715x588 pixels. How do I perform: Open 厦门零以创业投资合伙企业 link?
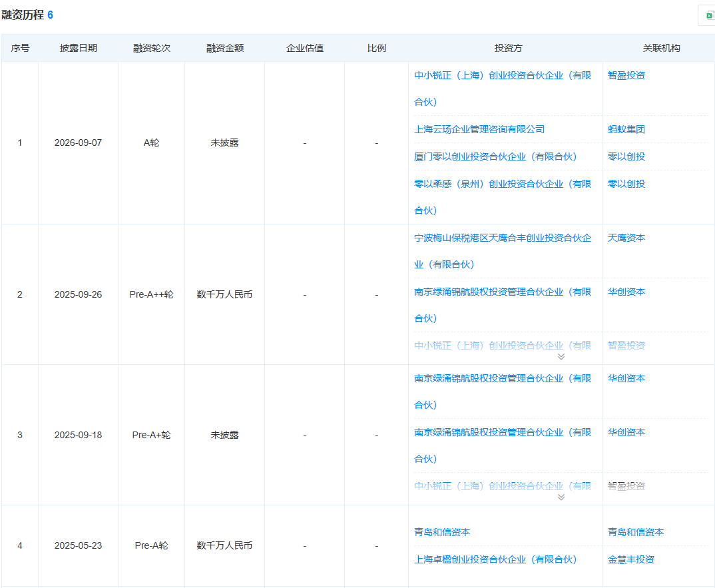click(x=495, y=157)
